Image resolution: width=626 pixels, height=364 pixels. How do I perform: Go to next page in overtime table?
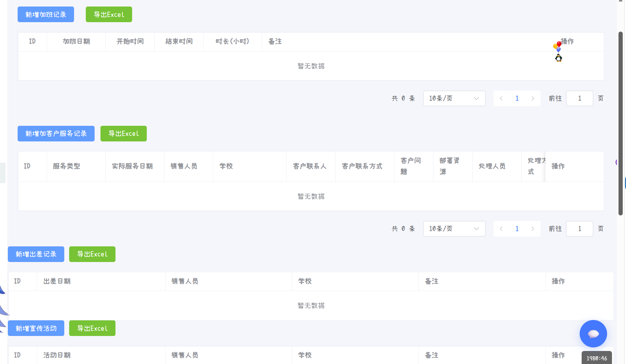533,98
